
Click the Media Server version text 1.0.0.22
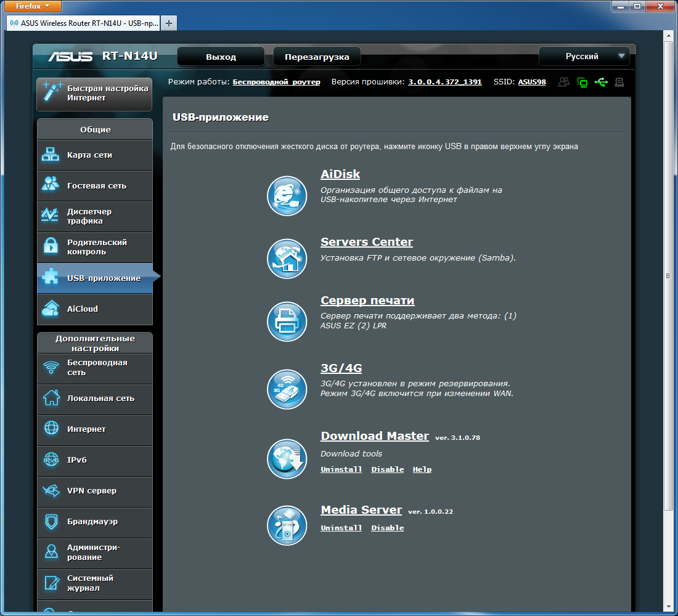(431, 511)
